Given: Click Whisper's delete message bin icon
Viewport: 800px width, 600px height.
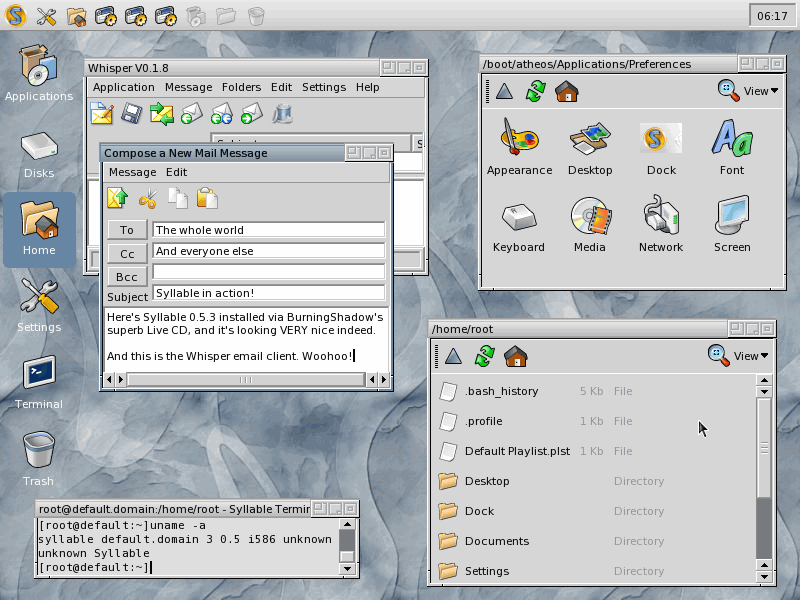Looking at the screenshot, I should 282,113.
